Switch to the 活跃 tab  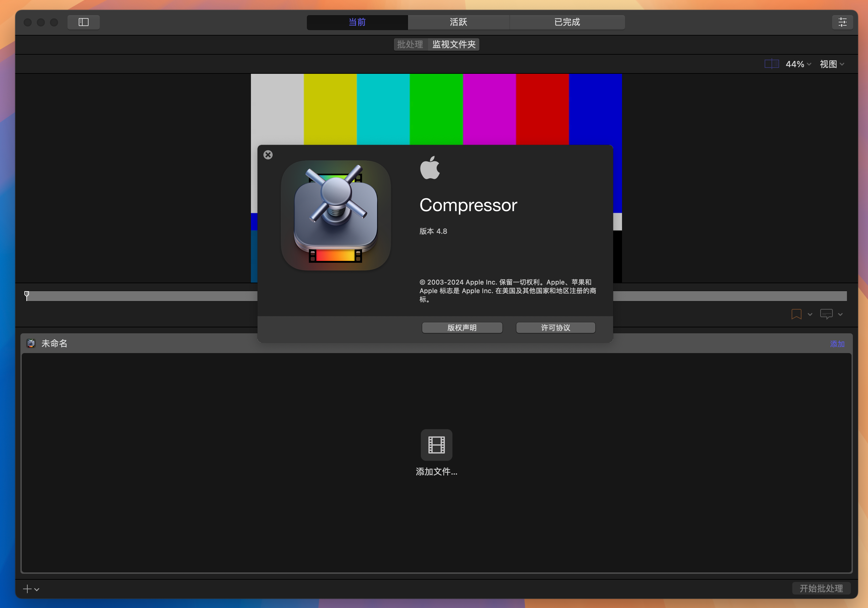[x=459, y=22]
